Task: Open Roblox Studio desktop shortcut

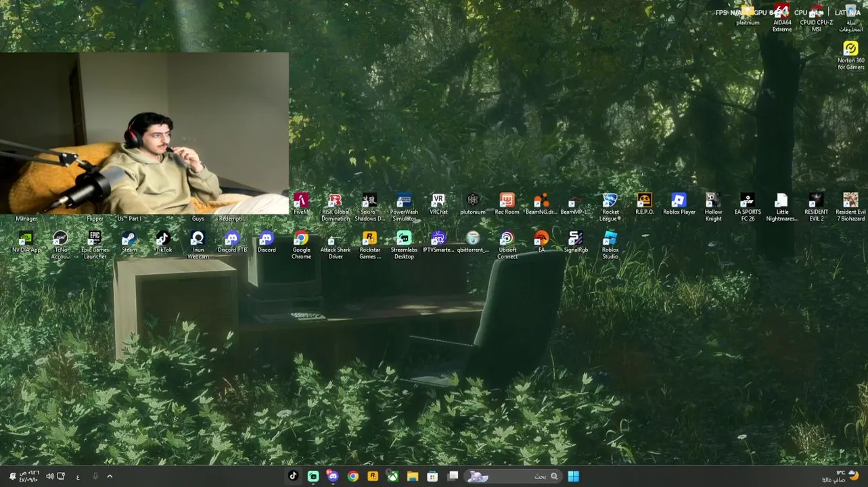Action: [x=610, y=238]
